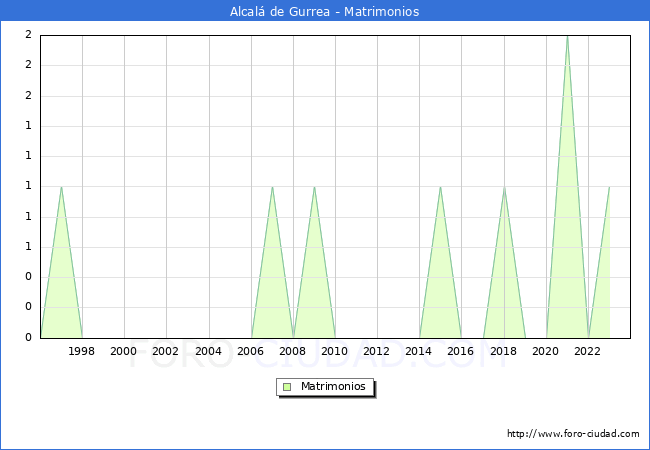Click the highest peak at year 2021
Image resolution: width=650 pixels, height=450 pixels.
[x=567, y=37]
